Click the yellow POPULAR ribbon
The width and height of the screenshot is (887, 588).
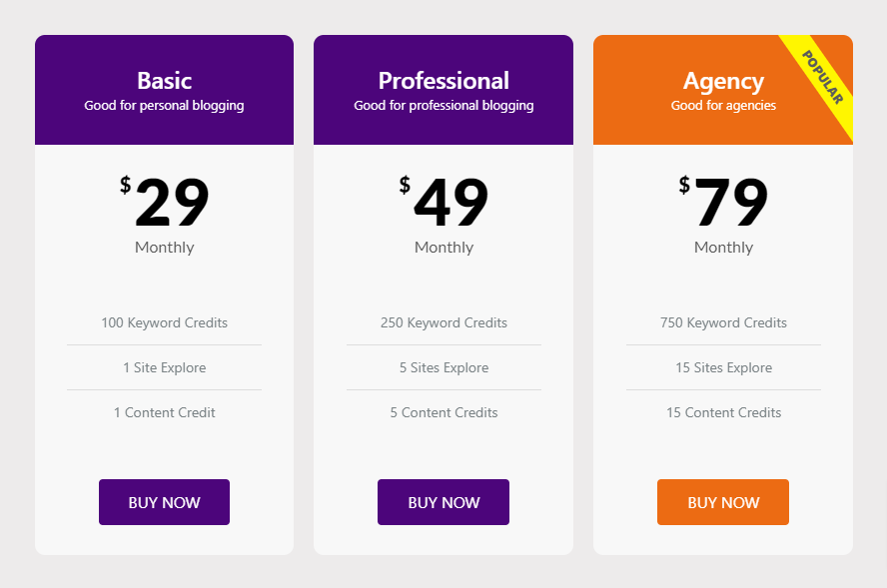coord(824,78)
